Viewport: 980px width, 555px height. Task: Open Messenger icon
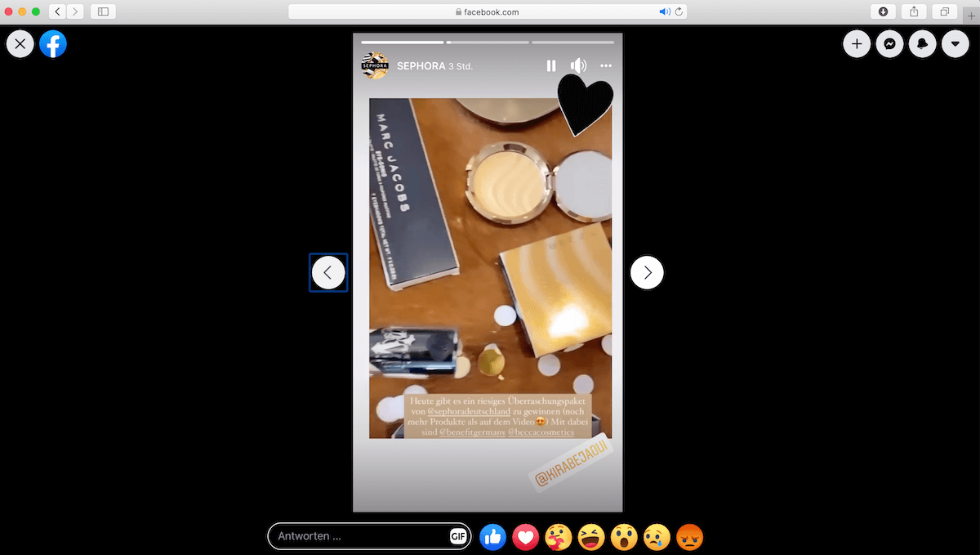(889, 44)
